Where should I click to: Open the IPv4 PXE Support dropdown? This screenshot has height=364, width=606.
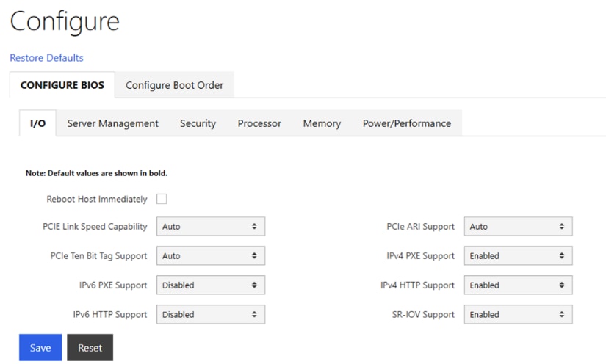point(518,256)
